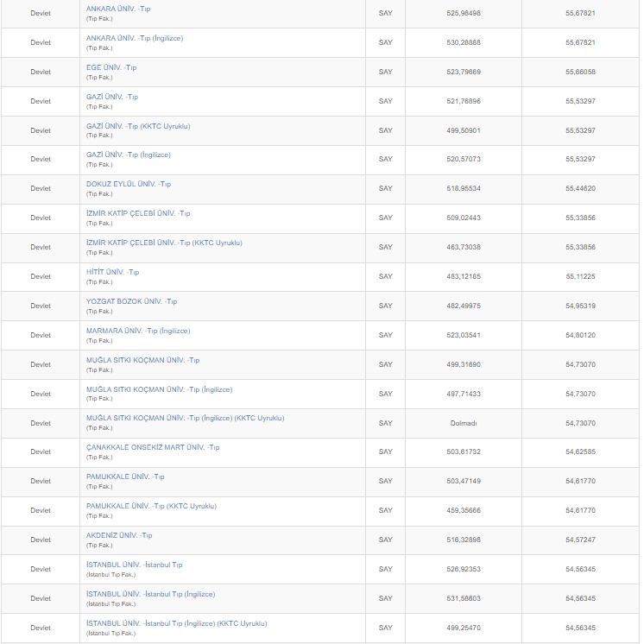
Task: Open GAZİ ÜNİV. Tıp (KKTC Uyruklu) program
Action: 138,126
